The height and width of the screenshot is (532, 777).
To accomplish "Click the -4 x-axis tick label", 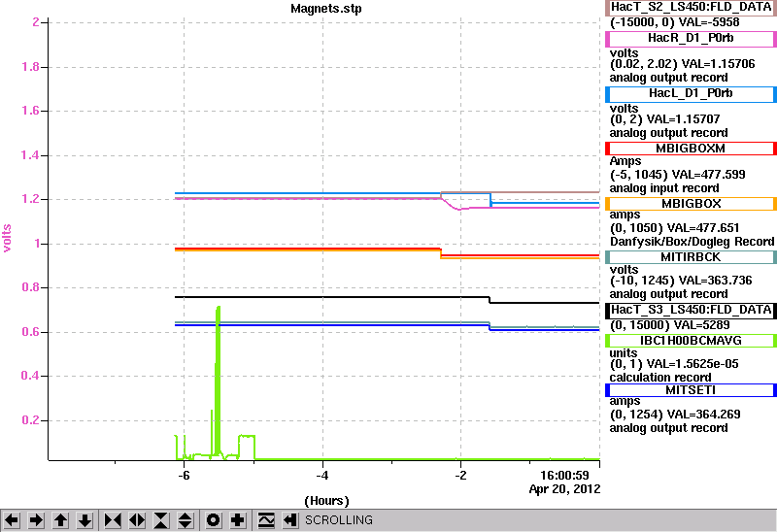I will tap(322, 476).
